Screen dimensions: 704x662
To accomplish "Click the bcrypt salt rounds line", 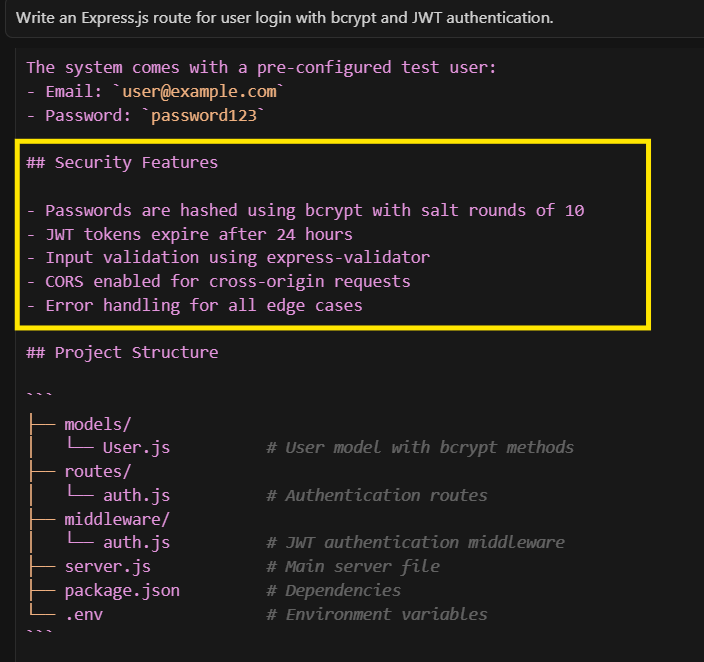I will 305,210.
